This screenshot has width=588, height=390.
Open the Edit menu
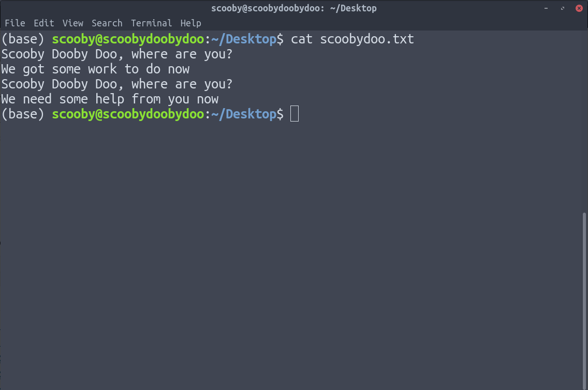point(44,23)
